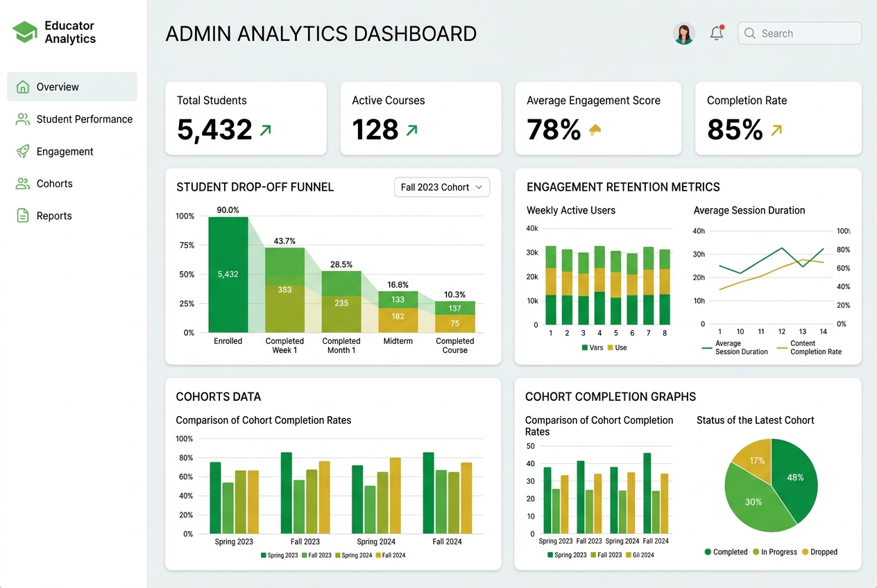
Task: Select the Active Courses card
Action: (420, 118)
